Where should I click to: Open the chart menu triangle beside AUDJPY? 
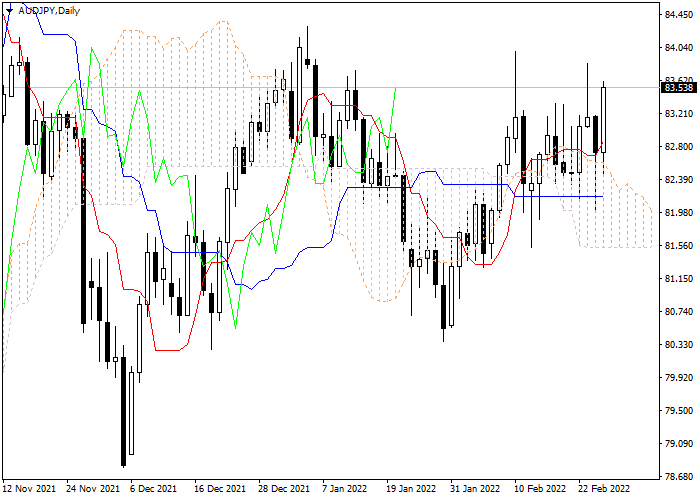click(9, 11)
